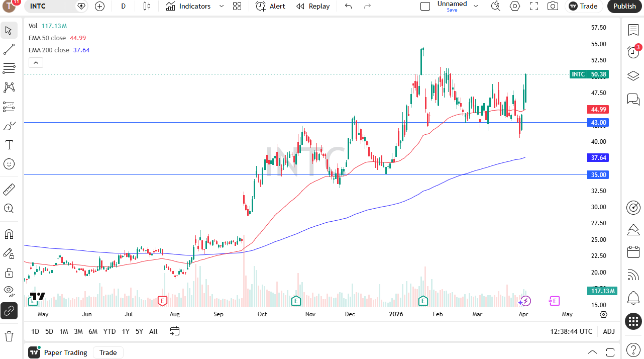Image resolution: width=644 pixels, height=359 pixels.
Task: Select the ruler measure tool
Action: [x=9, y=190]
